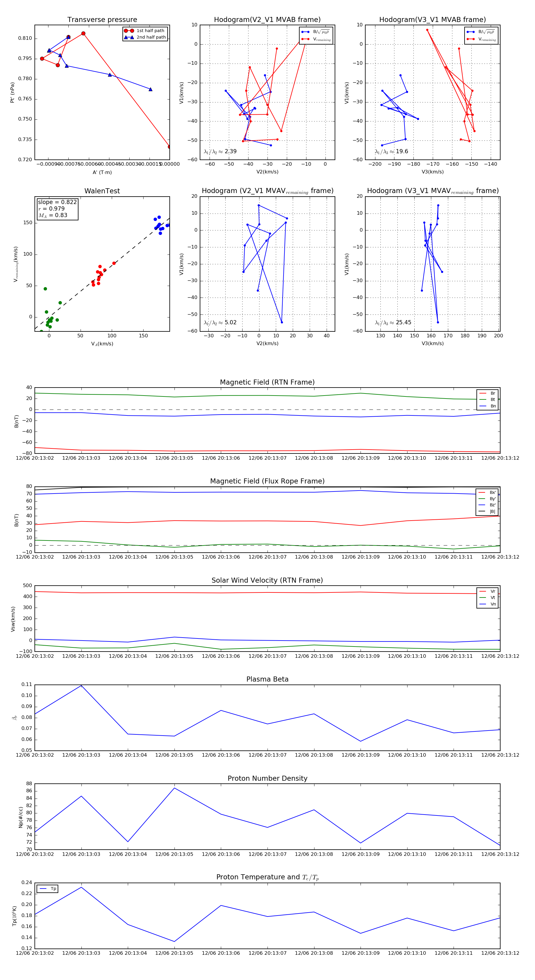Click the "V_A(km/s)" x-axis label
The height and width of the screenshot is (980, 535).
(102, 344)
